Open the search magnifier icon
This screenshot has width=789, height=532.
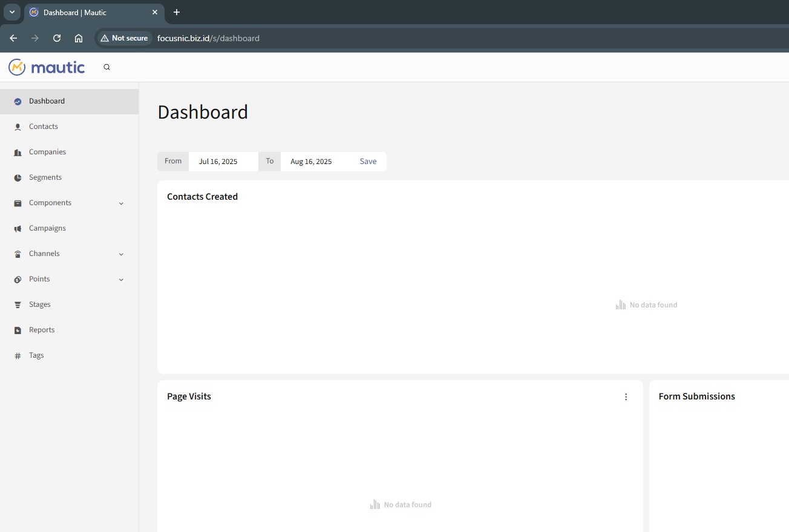(x=107, y=67)
